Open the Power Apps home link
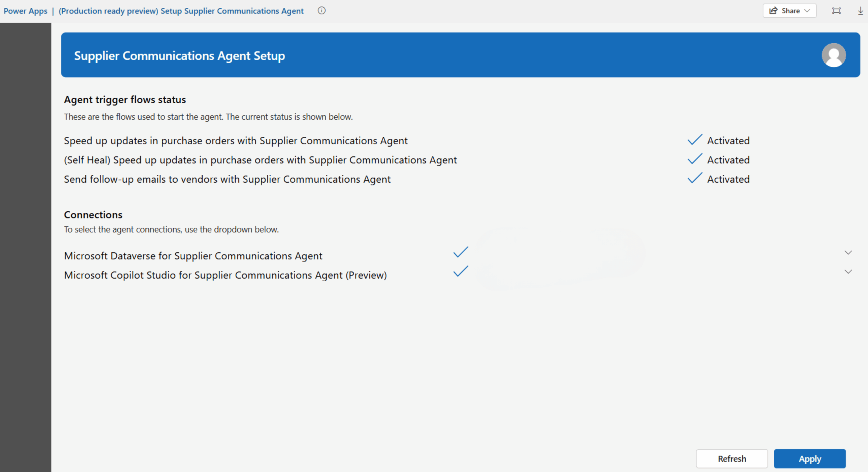 point(25,11)
